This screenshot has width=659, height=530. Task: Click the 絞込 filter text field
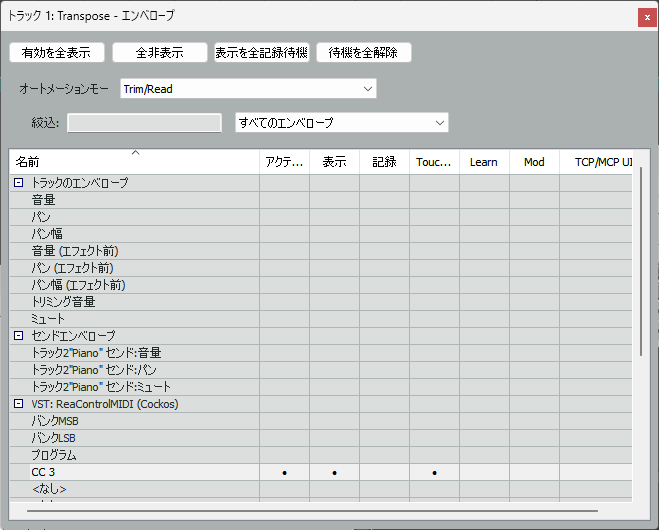click(x=144, y=122)
